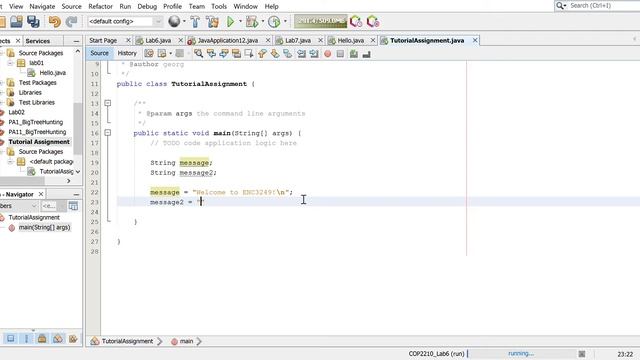Collapse the default package node
Screen dimensions: 640x360
[10, 162]
